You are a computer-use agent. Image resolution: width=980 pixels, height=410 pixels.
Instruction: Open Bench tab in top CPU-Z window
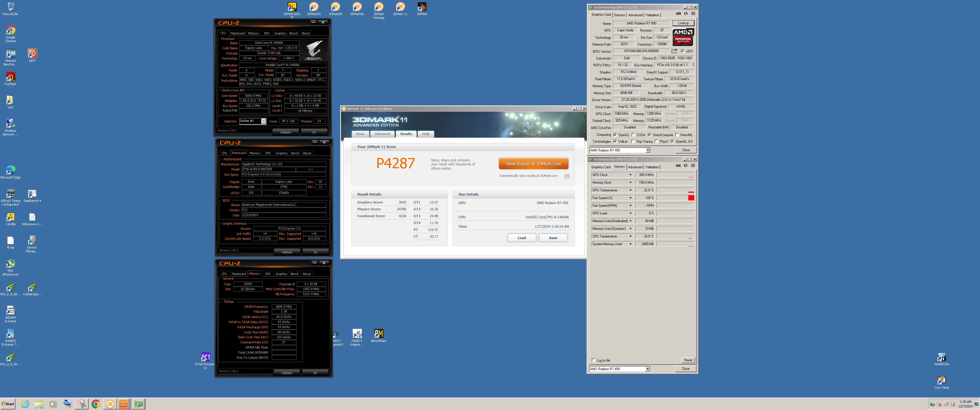[x=293, y=34]
